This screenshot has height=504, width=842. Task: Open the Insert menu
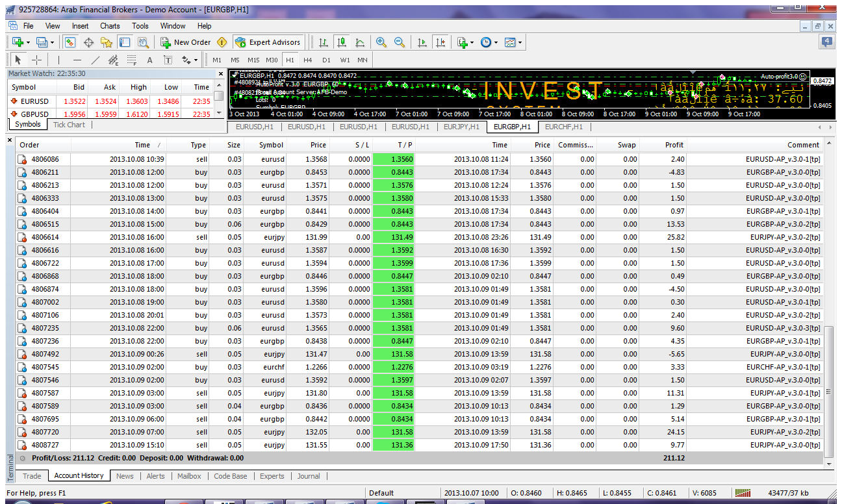tap(81, 26)
